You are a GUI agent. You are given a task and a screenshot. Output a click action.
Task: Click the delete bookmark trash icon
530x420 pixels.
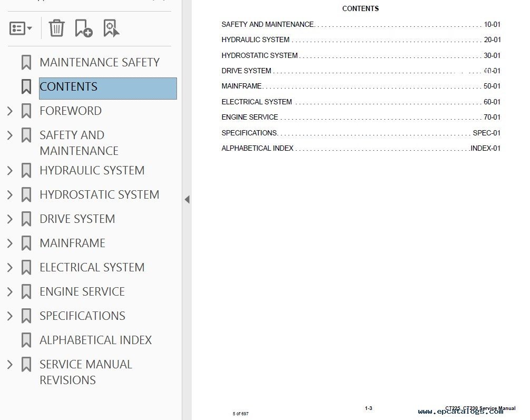coord(56,28)
